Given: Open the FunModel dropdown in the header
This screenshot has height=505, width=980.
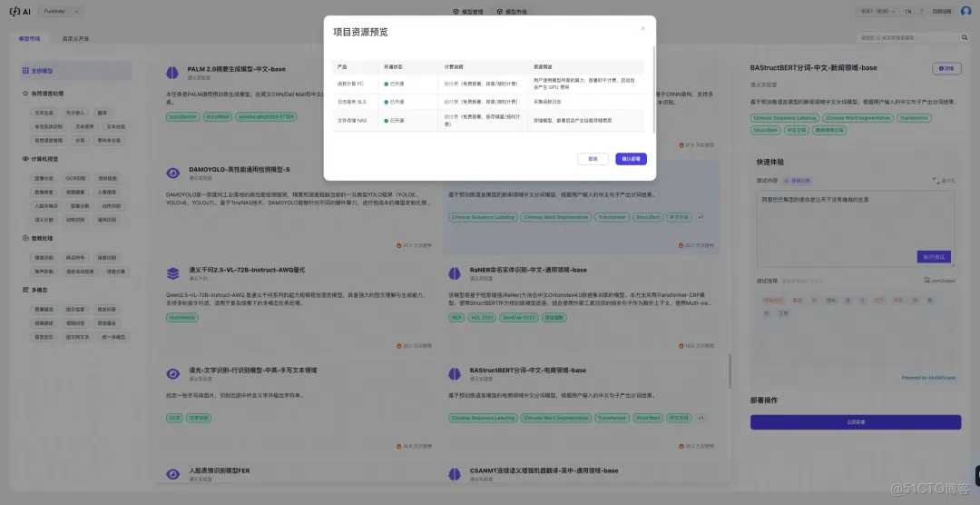Looking at the screenshot, I should pyautogui.click(x=61, y=11).
